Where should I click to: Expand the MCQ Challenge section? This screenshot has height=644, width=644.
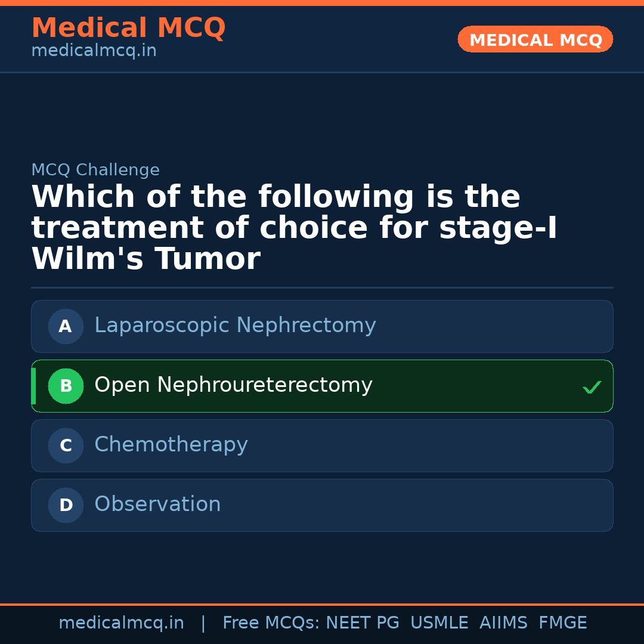click(95, 170)
